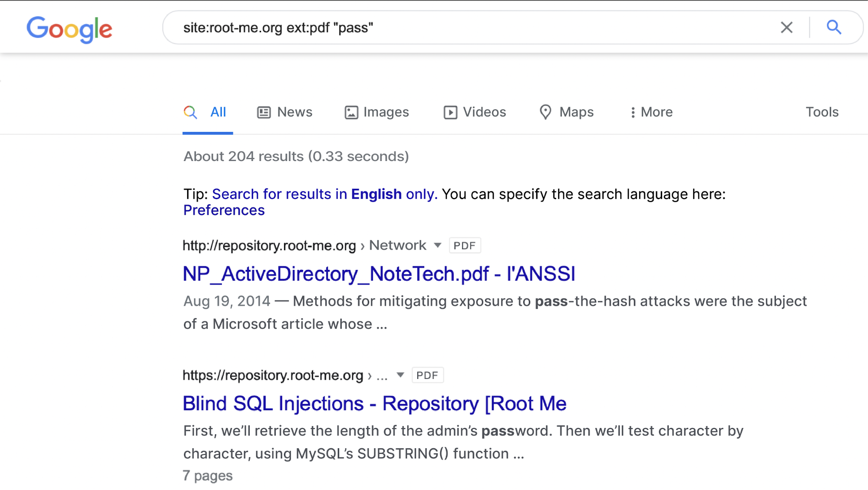Image resolution: width=868 pixels, height=490 pixels.
Task: Switch to the Images tab
Action: pos(376,112)
